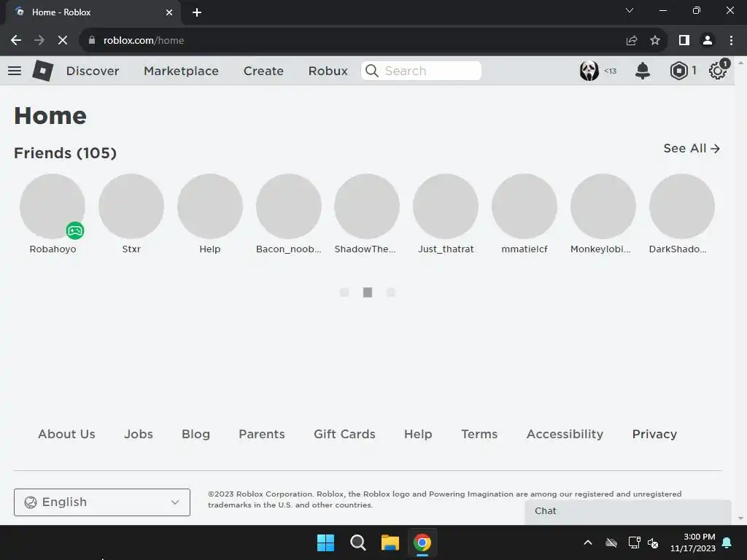This screenshot has height=560, width=747.
Task: Click Chrome icon in taskbar
Action: [422, 542]
